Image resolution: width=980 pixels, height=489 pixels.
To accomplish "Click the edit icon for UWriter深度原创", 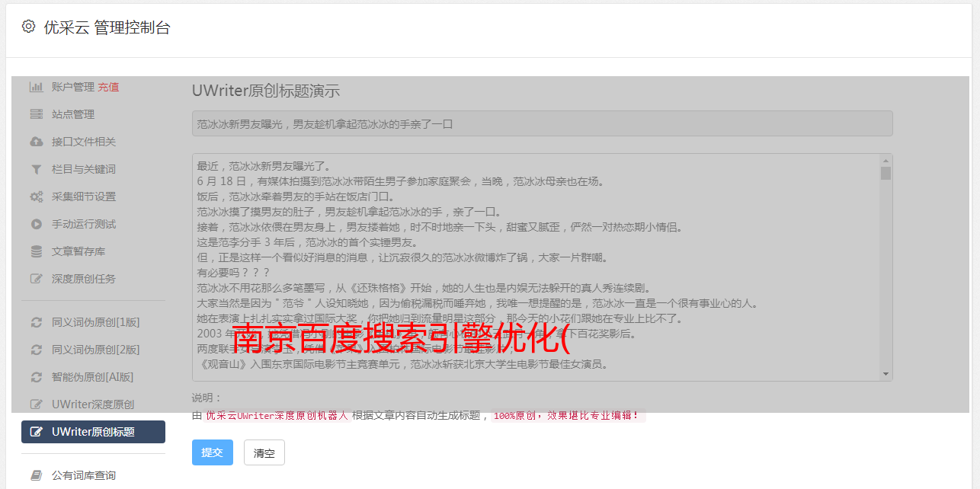I will [x=36, y=404].
